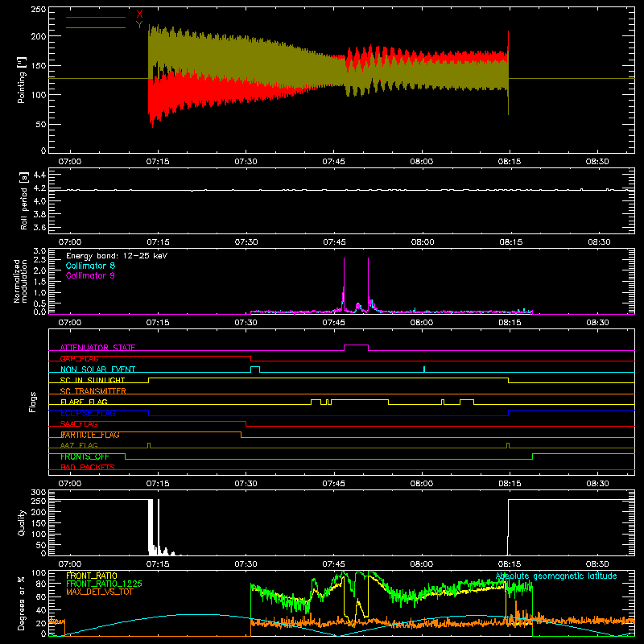Click the 3.6 tick on the Roll period axis
This screenshot has height=644, width=644.
(x=39, y=227)
